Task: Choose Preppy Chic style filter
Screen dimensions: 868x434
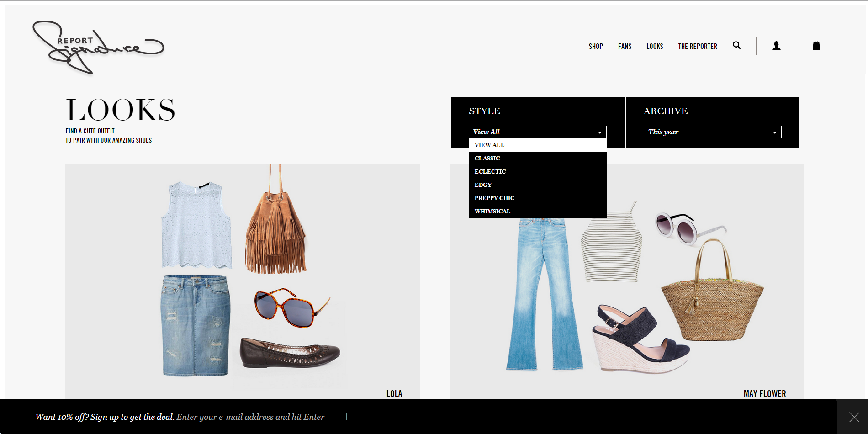Action: pyautogui.click(x=494, y=198)
